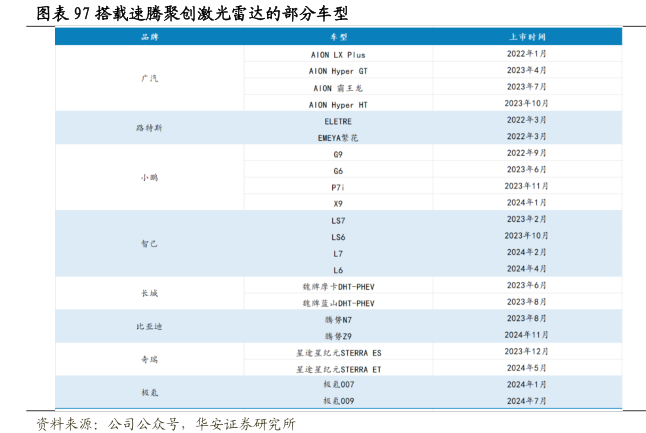Click the ELETRE model cell
This screenshot has width=646, height=433.
337,120
